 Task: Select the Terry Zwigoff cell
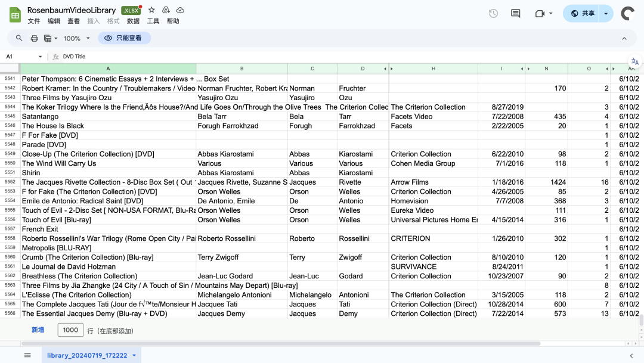242,257
